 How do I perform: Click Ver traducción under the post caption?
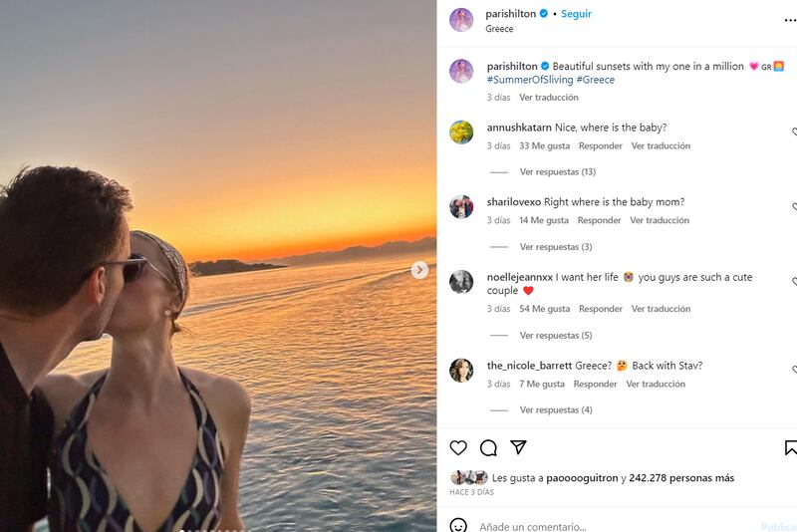tap(548, 98)
